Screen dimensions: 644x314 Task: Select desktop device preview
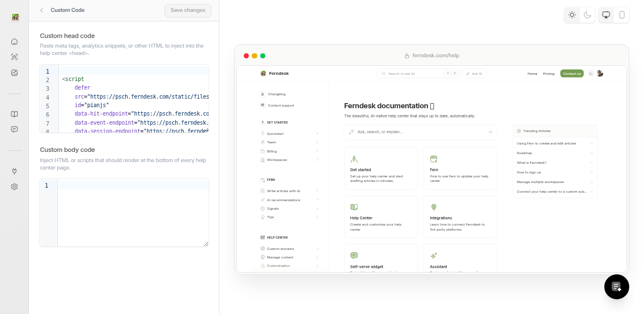[606, 15]
